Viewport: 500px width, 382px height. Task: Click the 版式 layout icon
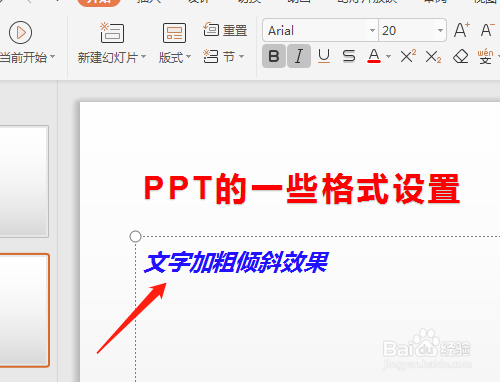tap(174, 33)
